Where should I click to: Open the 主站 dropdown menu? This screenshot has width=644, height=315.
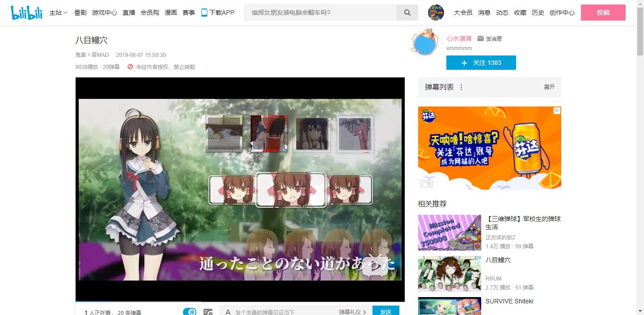pyautogui.click(x=58, y=13)
